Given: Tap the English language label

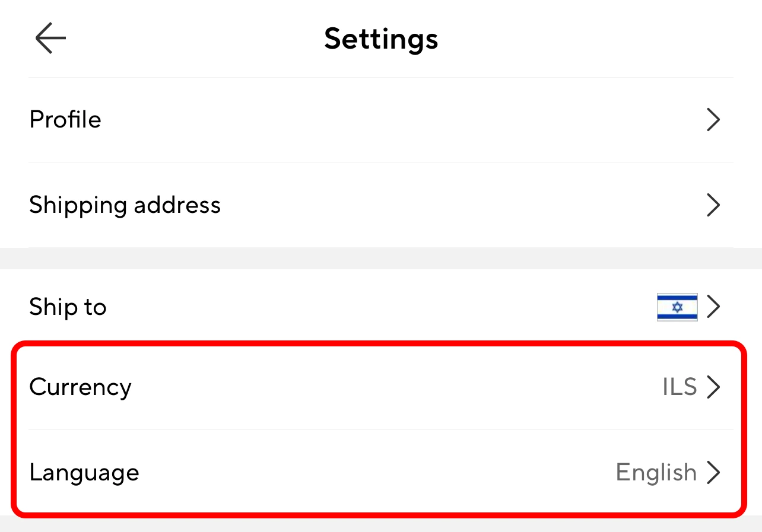Looking at the screenshot, I should (656, 473).
